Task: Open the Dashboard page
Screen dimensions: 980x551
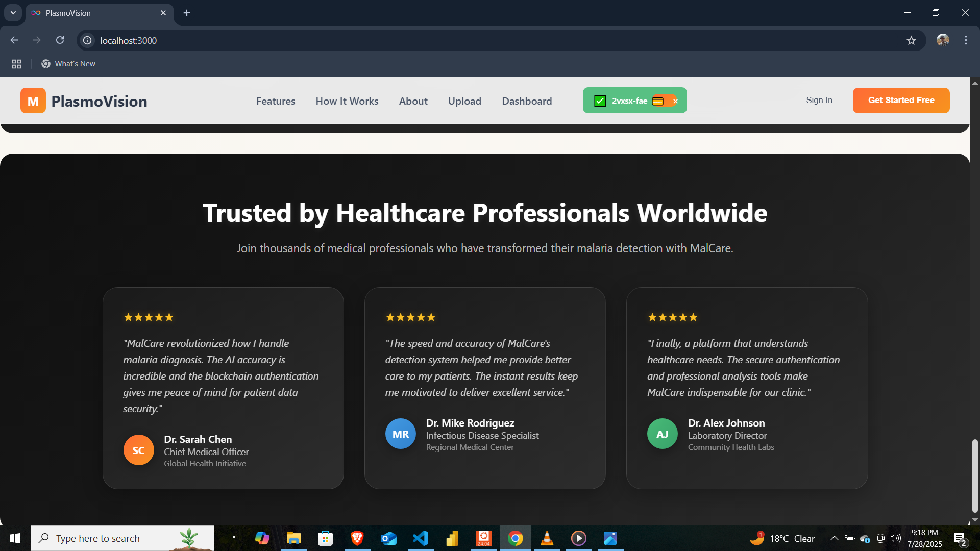Action: click(x=527, y=101)
